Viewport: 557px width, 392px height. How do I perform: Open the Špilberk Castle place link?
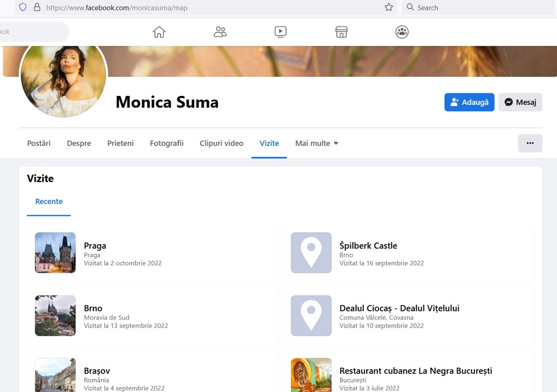(x=368, y=246)
